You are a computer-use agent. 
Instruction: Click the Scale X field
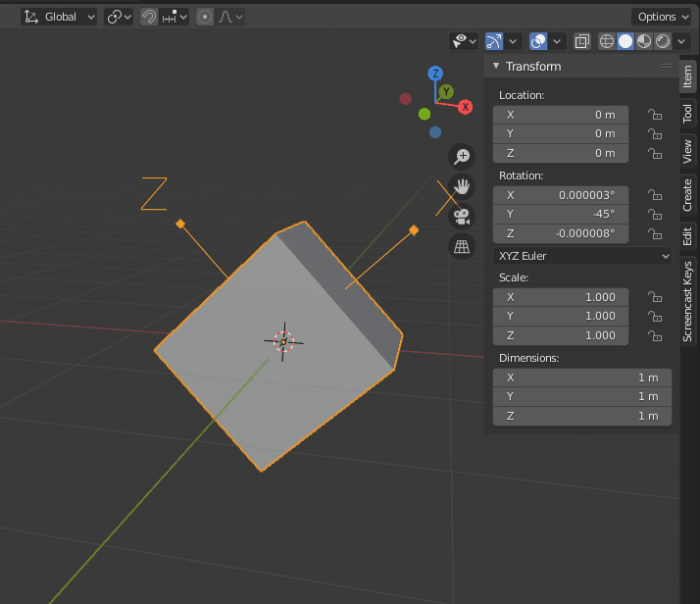561,297
